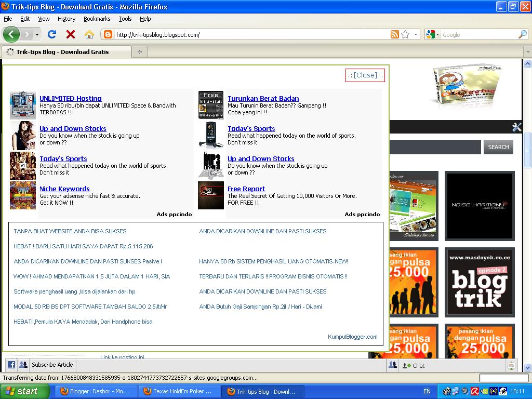532x399 pixels.
Task: Click the UNLIMITED Hosting ad thumbnail
Action: click(23, 105)
